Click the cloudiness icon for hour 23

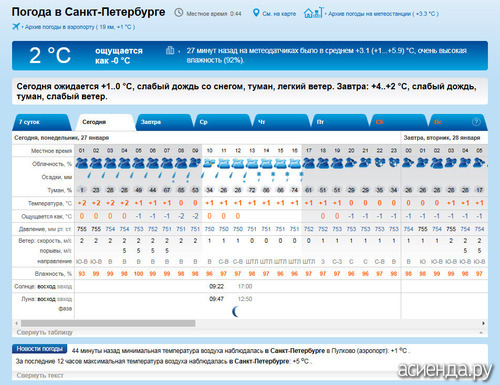tap(394, 162)
